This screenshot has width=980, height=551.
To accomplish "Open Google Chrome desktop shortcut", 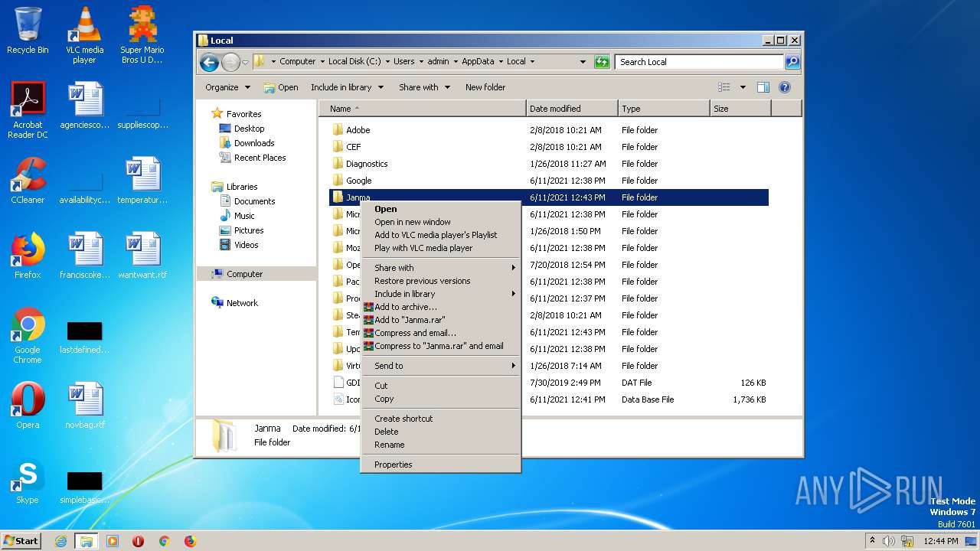I will [x=28, y=335].
